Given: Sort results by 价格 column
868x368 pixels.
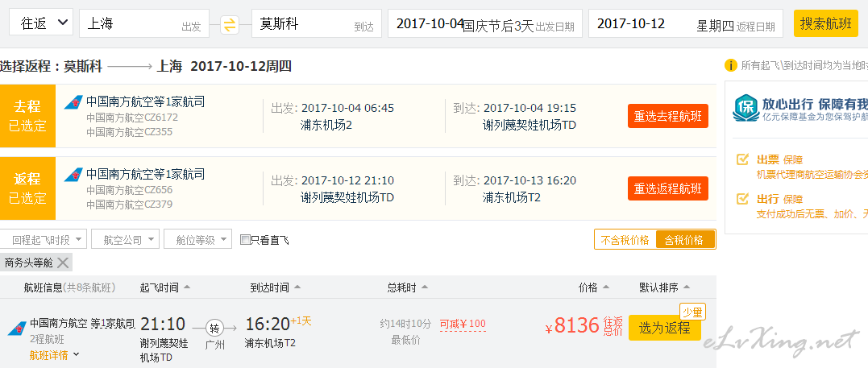Looking at the screenshot, I should click(593, 287).
